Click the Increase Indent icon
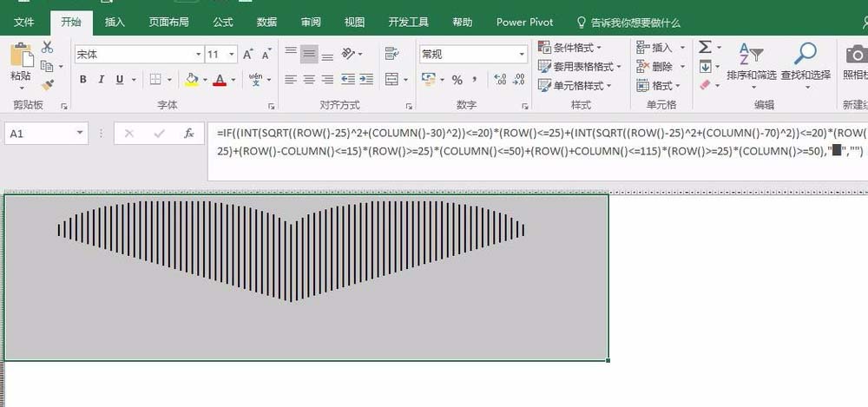Image resolution: width=868 pixels, height=407 pixels. pyautogui.click(x=366, y=80)
